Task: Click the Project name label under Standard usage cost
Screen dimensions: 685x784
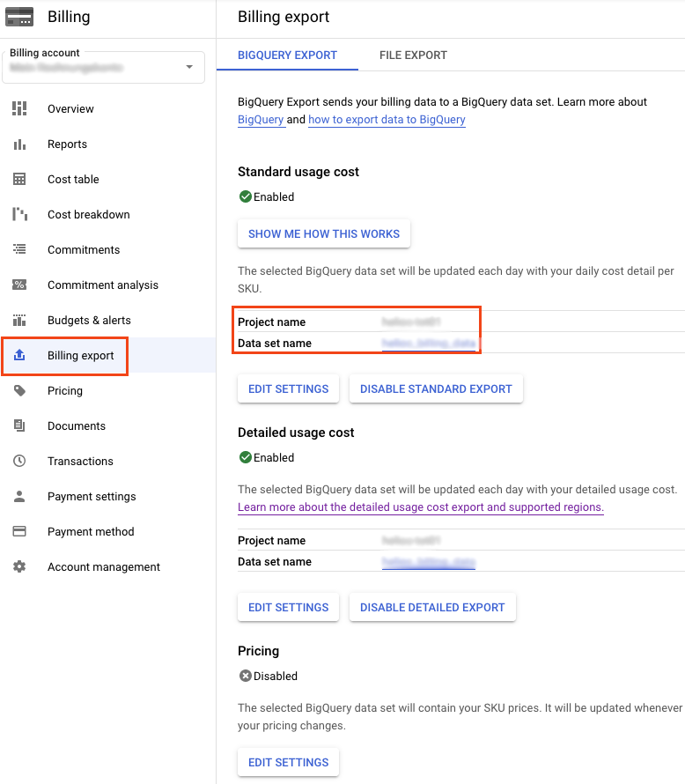Action: (x=272, y=322)
